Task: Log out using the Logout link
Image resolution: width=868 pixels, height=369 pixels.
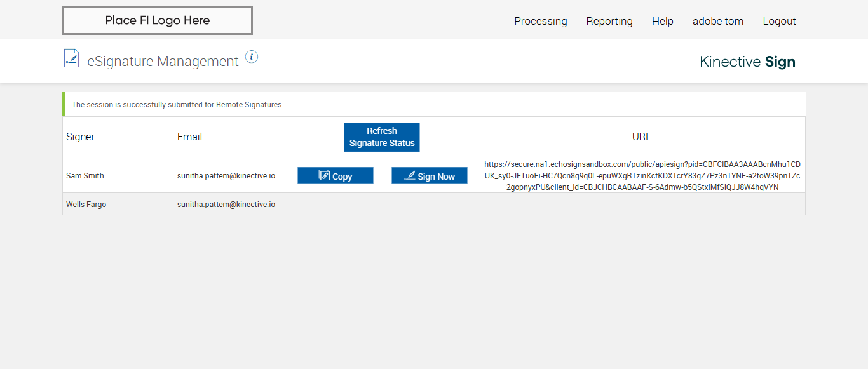Action: point(779,21)
